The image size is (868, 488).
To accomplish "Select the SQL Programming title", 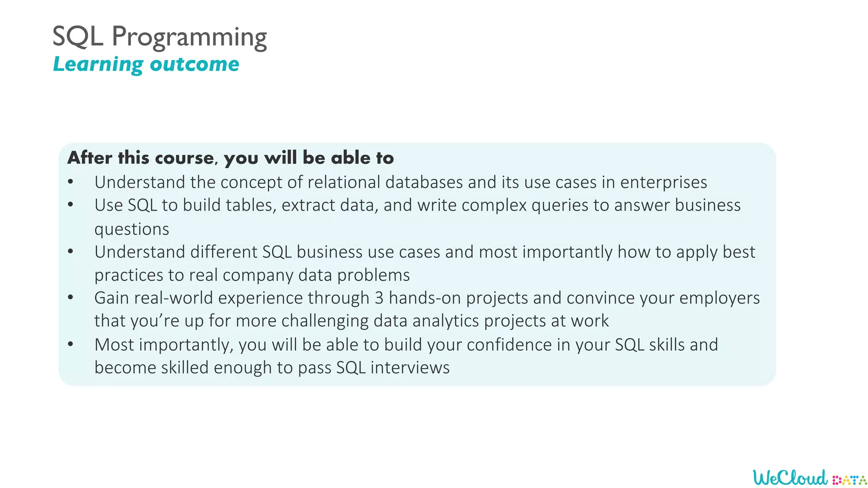I will click(159, 37).
